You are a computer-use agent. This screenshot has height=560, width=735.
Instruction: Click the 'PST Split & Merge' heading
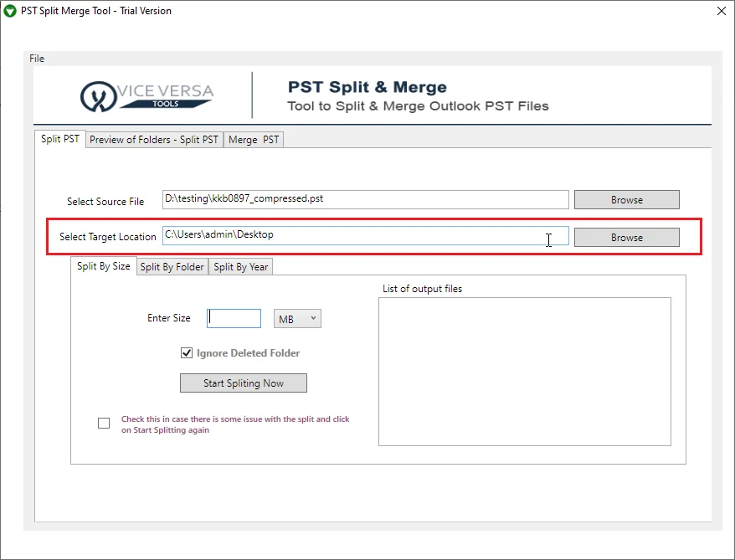tap(367, 87)
